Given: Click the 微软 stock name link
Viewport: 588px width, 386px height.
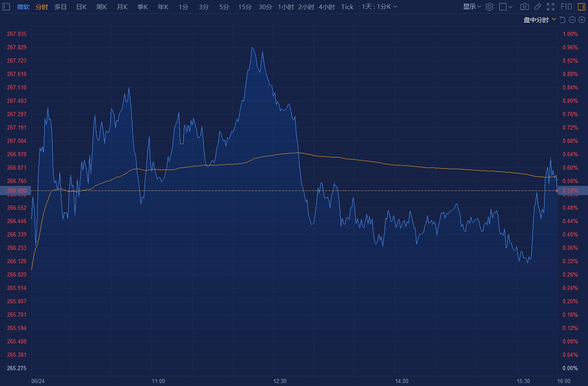Looking at the screenshot, I should [23, 7].
